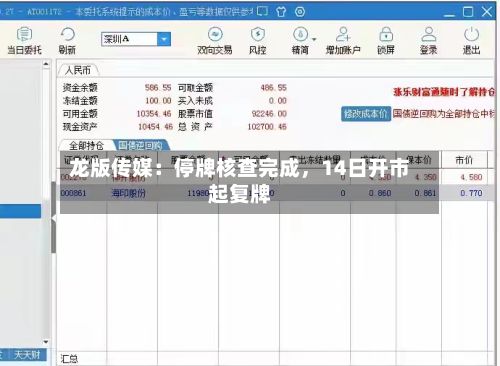Click the title bar window-layout icon
Image resolution: width=500 pixels, height=366 pixels.
[x=262, y=11]
